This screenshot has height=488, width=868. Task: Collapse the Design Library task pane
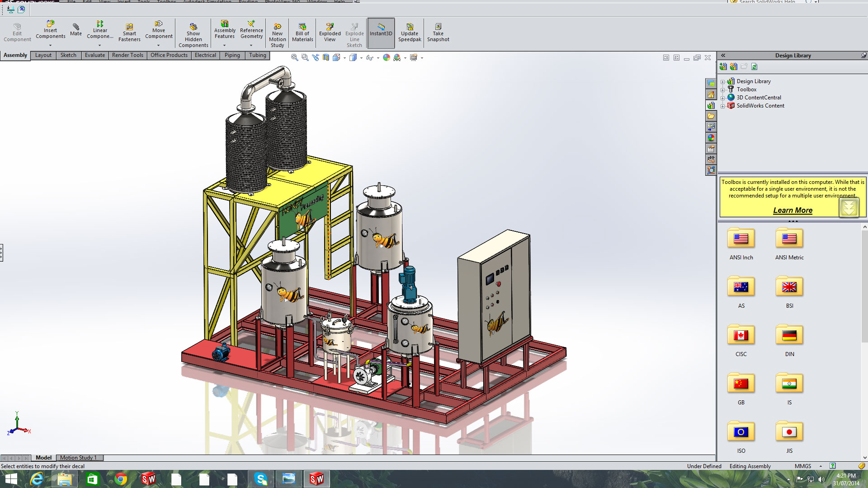coord(723,55)
